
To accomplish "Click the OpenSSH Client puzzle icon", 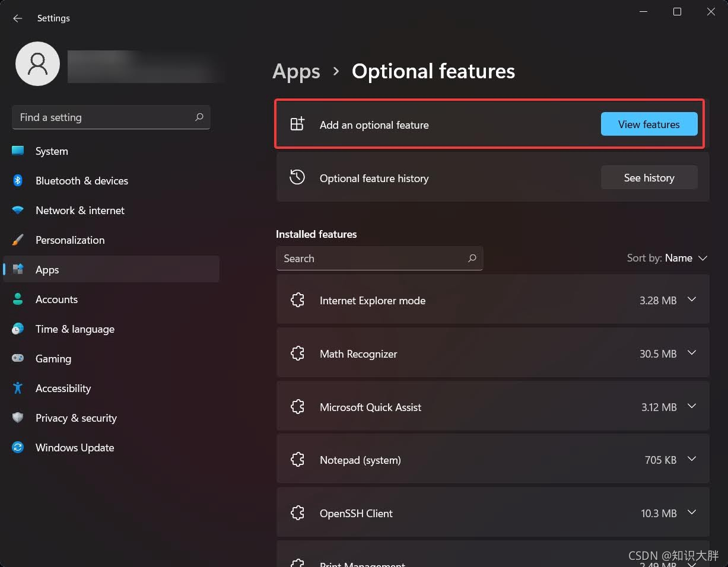I will tap(297, 513).
